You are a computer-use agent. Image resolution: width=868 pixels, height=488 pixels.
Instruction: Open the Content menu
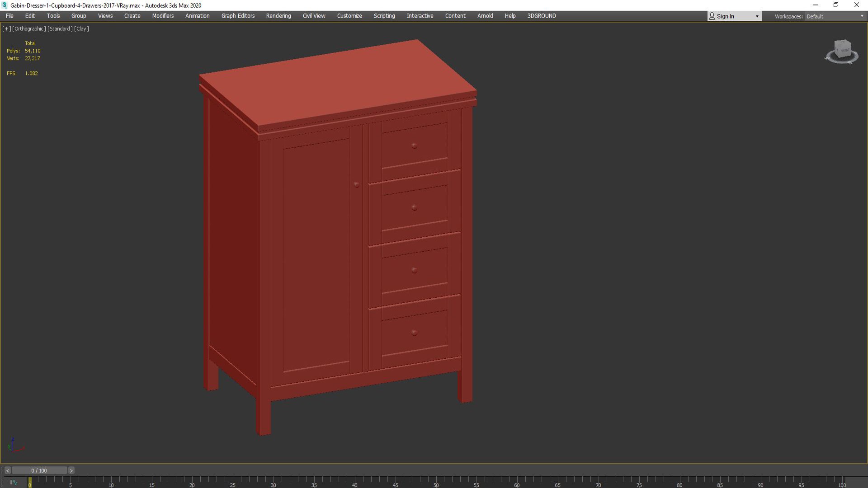tap(455, 16)
